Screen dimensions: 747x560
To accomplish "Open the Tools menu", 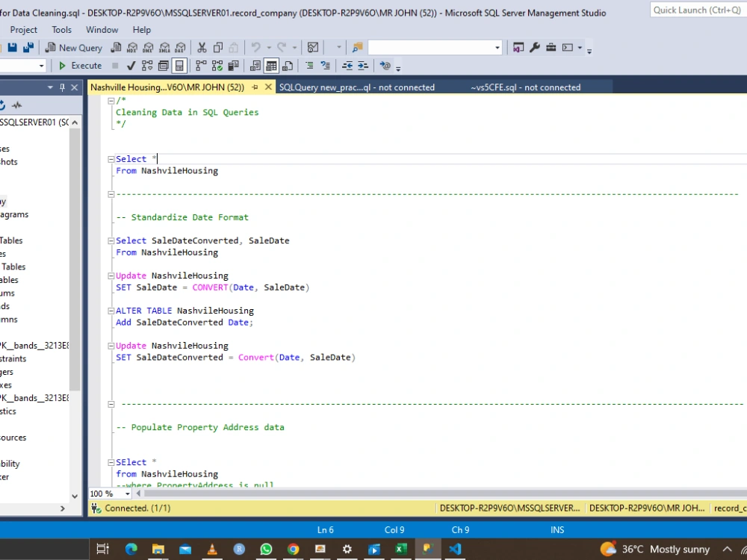I will 61,30.
